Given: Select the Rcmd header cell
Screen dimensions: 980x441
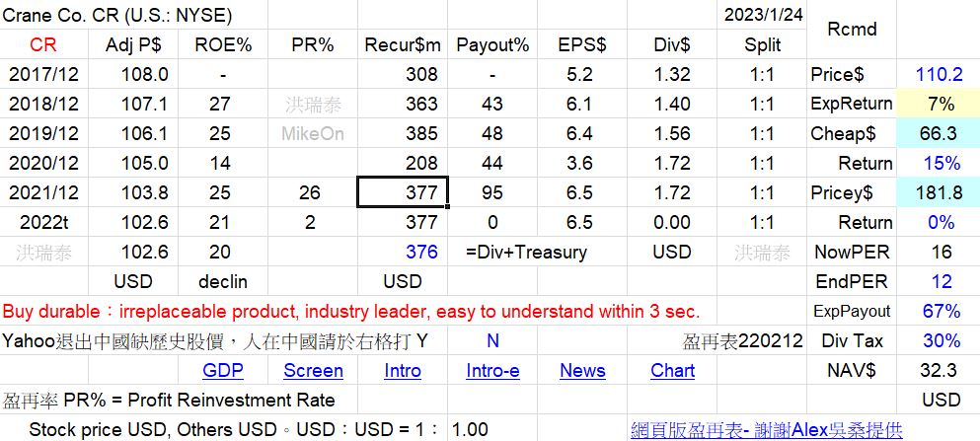Looking at the screenshot, I should (x=852, y=30).
